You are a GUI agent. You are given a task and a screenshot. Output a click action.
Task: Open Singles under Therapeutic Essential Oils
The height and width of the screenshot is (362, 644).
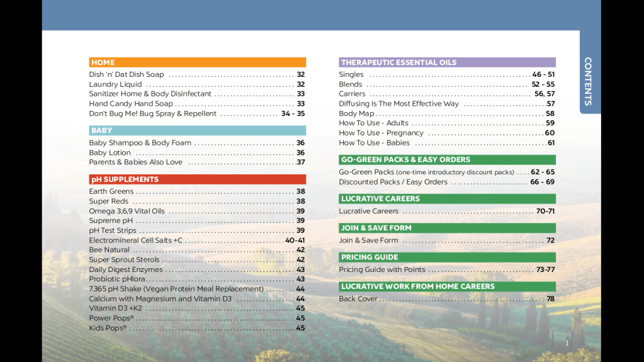[351, 74]
